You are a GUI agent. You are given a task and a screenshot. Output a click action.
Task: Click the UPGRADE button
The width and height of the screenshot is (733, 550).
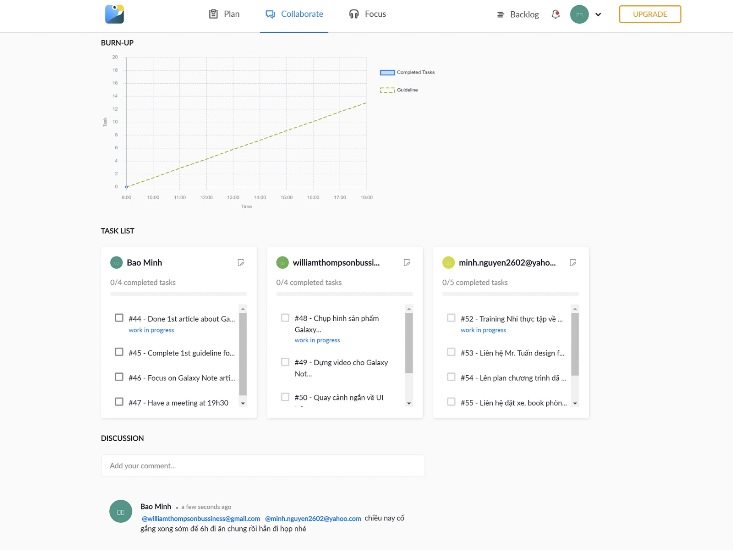[650, 15]
